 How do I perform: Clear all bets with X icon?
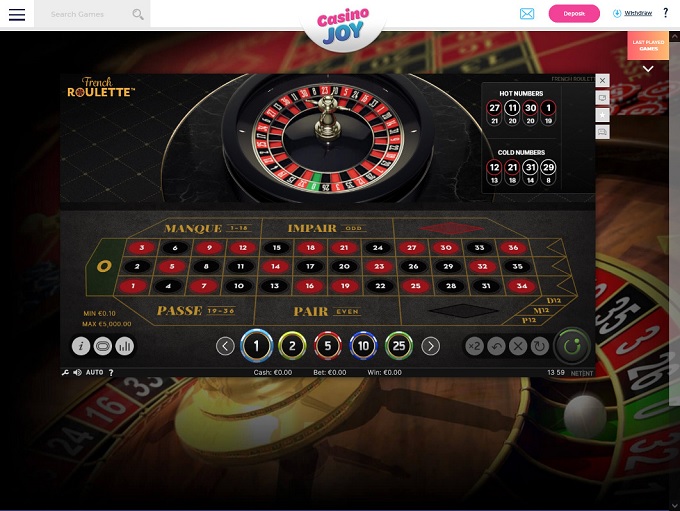pos(518,346)
